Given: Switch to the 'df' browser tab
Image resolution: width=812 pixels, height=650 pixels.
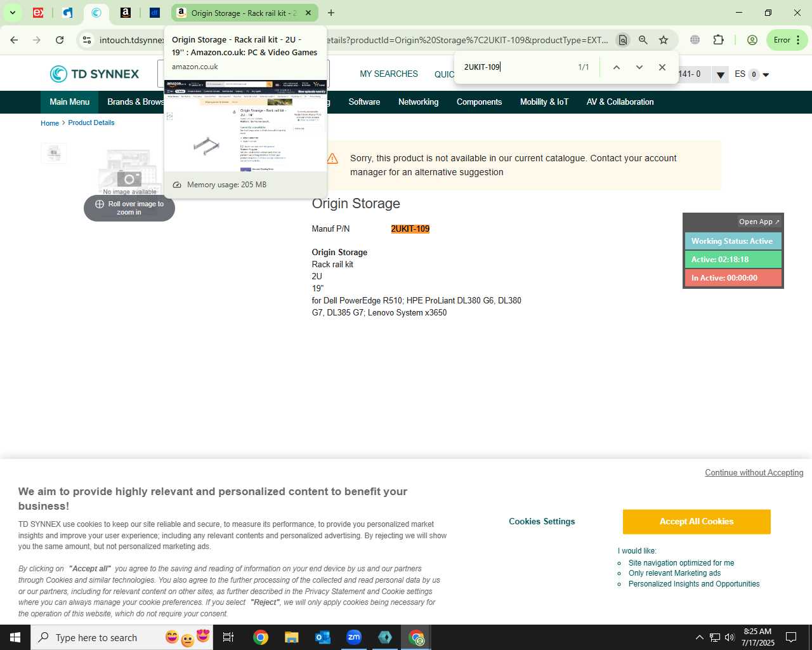Looking at the screenshot, I should (x=155, y=13).
